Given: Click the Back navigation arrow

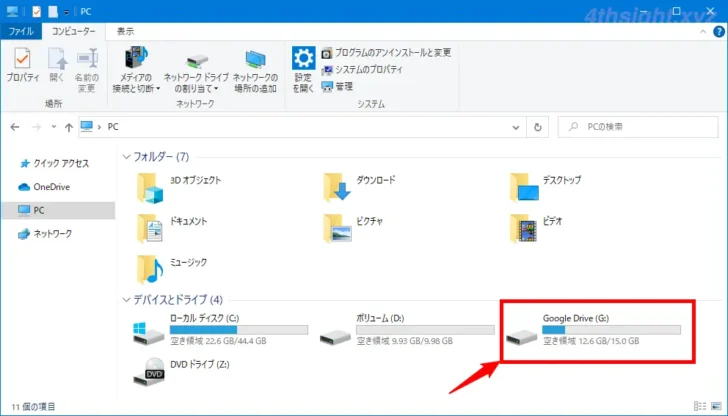Looking at the screenshot, I should click(15, 127).
